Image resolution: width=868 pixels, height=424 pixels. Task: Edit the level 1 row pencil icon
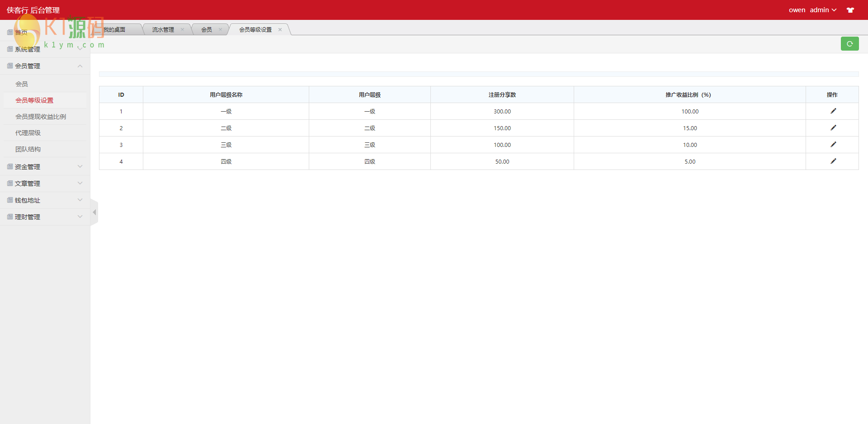click(833, 111)
